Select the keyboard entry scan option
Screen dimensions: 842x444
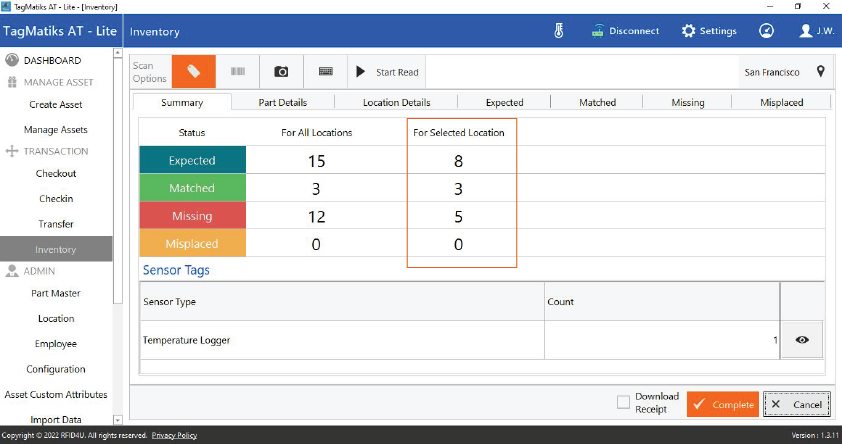click(326, 72)
